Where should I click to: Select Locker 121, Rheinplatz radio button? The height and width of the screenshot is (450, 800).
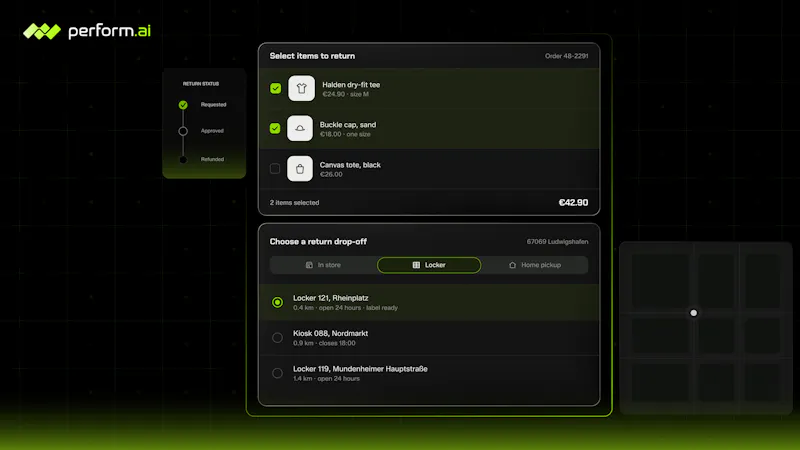click(278, 303)
